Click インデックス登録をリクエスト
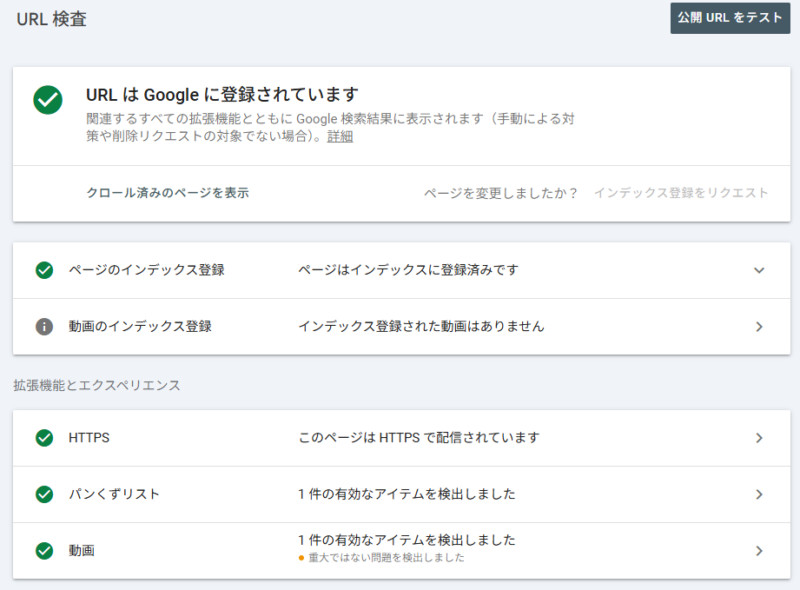Viewport: 800px width, 590px height. 681,193
